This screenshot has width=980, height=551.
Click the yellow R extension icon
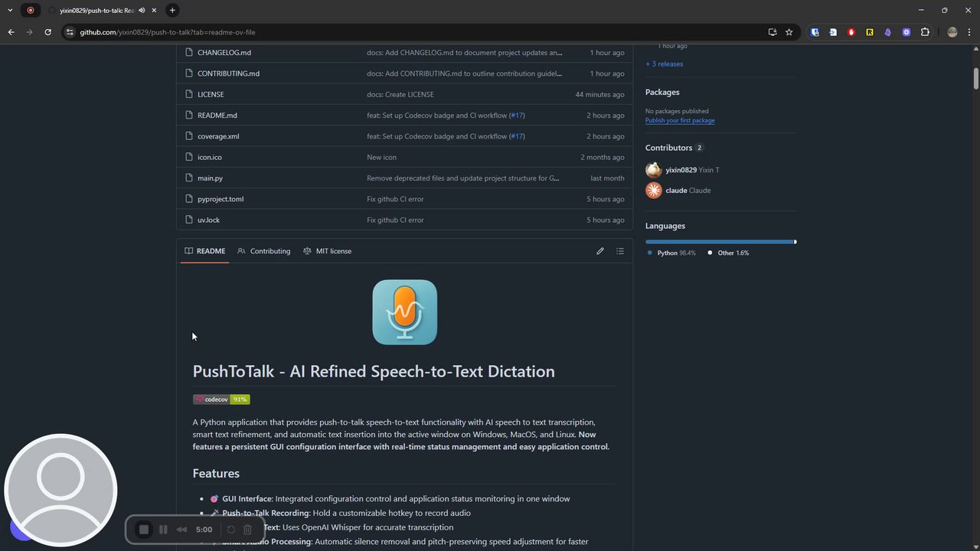tap(870, 32)
